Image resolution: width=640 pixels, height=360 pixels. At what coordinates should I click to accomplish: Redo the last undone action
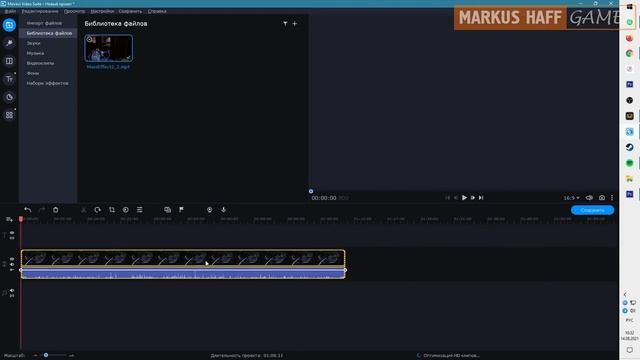coord(41,210)
